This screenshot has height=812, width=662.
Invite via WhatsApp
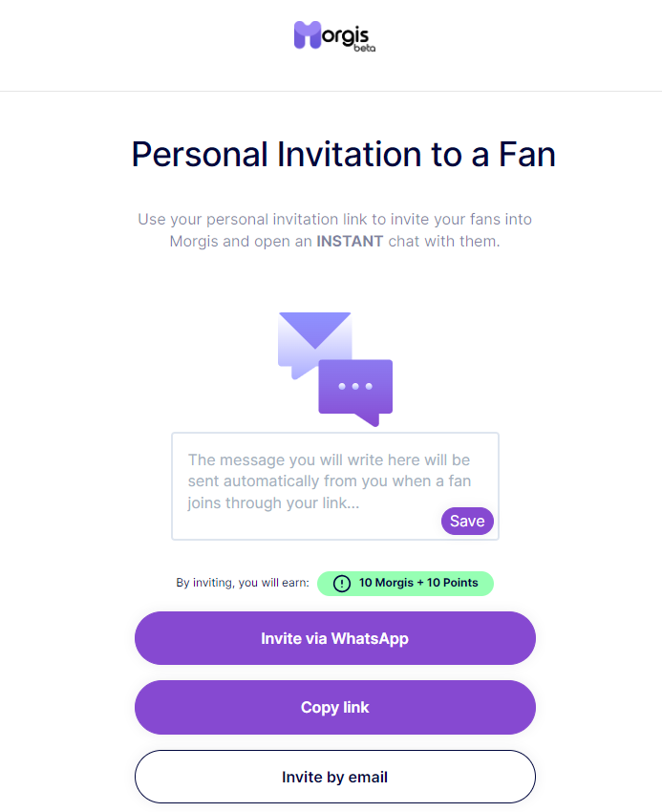coord(335,638)
